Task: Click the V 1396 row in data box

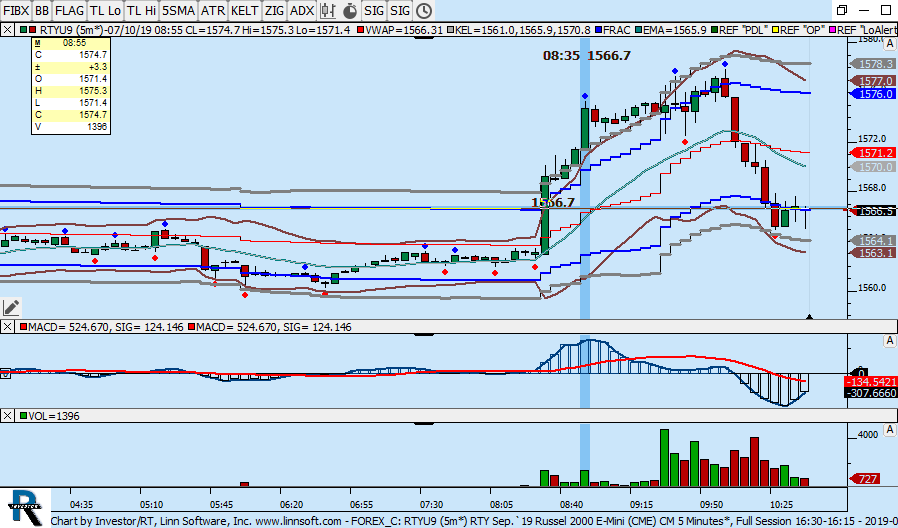Action: coord(71,127)
